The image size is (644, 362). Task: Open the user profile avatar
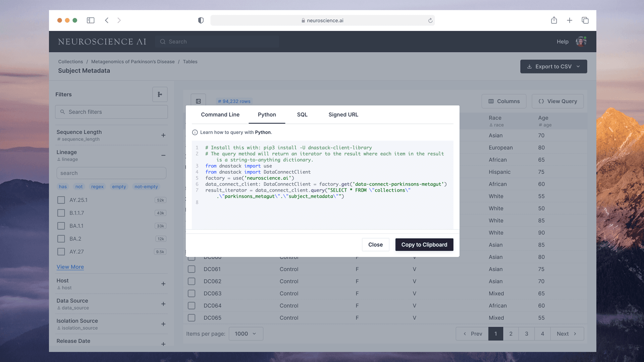point(581,41)
